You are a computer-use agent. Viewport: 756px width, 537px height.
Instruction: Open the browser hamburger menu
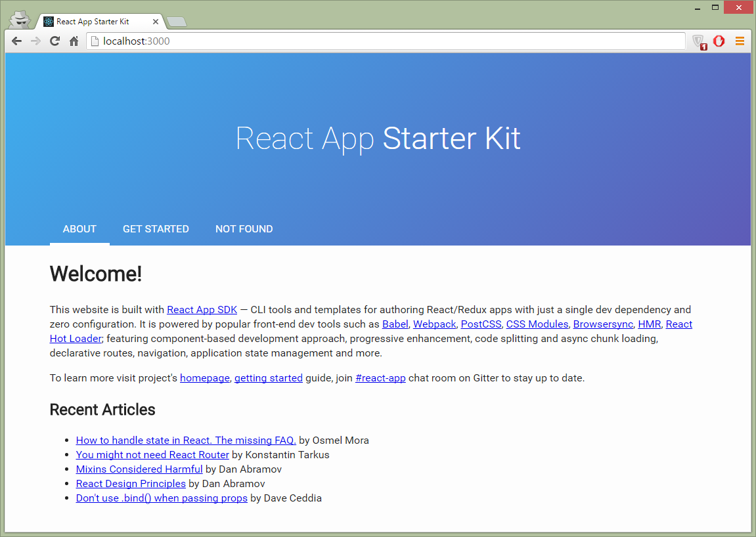(740, 41)
